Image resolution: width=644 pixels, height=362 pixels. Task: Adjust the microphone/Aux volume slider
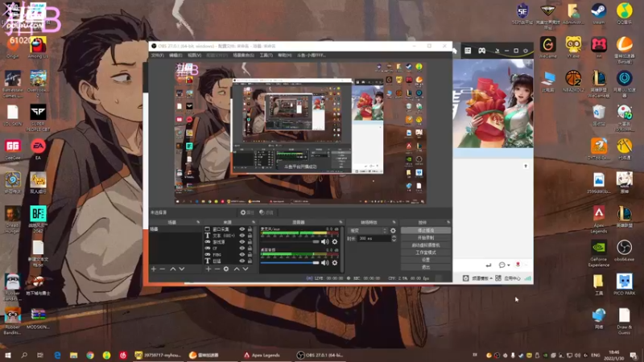coord(290,242)
